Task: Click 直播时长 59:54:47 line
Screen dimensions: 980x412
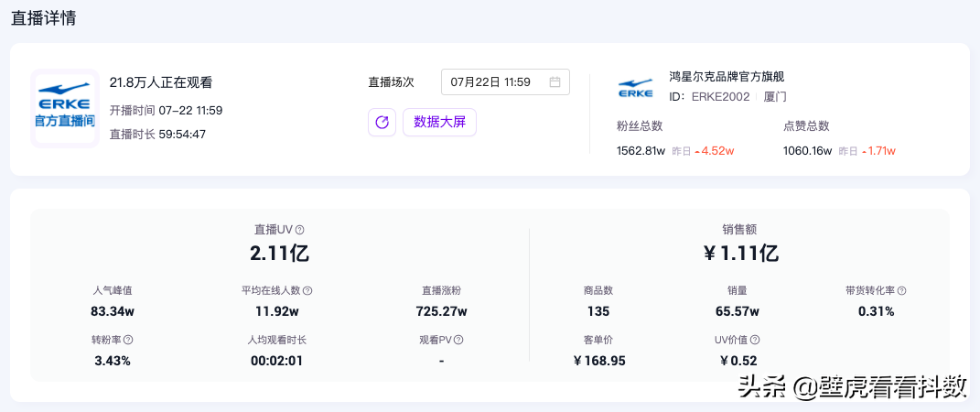Action: [x=157, y=134]
